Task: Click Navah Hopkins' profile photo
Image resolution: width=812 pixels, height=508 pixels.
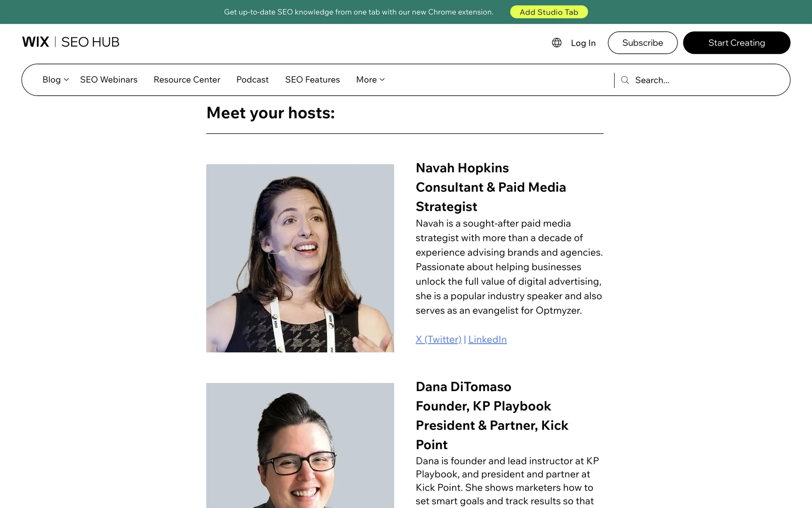Action: [x=300, y=258]
